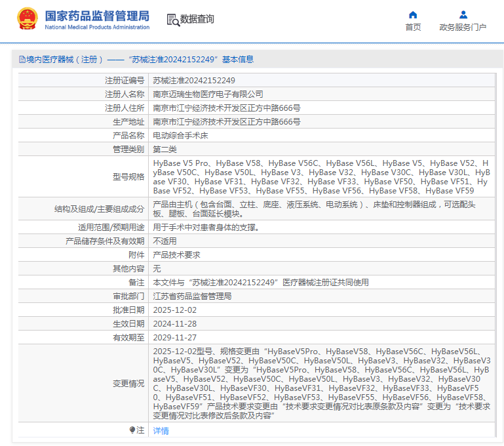504x446 pixels.
Task: Click the 附件 label
Action: tap(136, 255)
